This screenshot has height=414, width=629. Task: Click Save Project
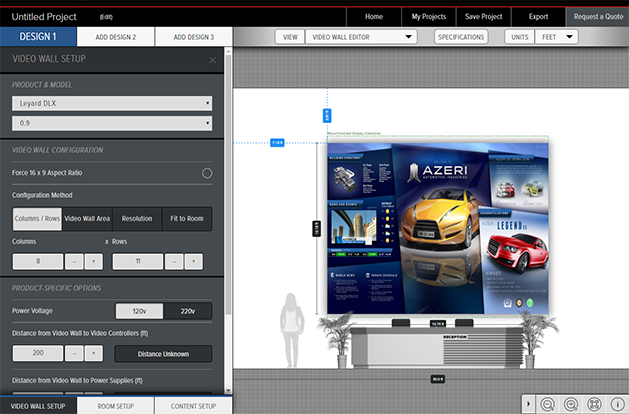[x=483, y=17]
